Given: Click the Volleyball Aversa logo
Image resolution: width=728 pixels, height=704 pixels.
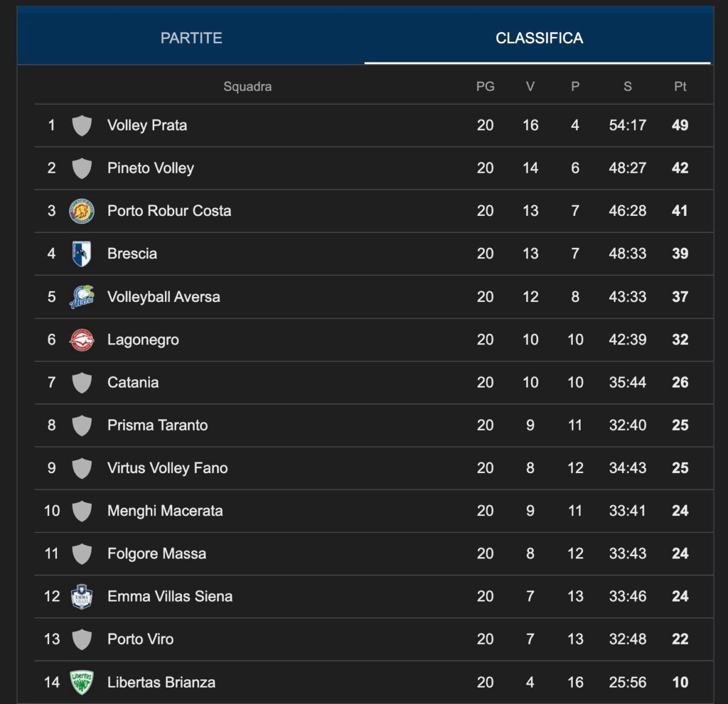Looking at the screenshot, I should point(82,297).
